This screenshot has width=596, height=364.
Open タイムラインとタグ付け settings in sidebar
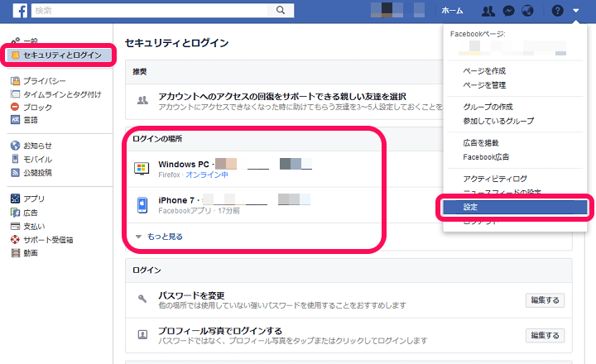click(x=62, y=94)
